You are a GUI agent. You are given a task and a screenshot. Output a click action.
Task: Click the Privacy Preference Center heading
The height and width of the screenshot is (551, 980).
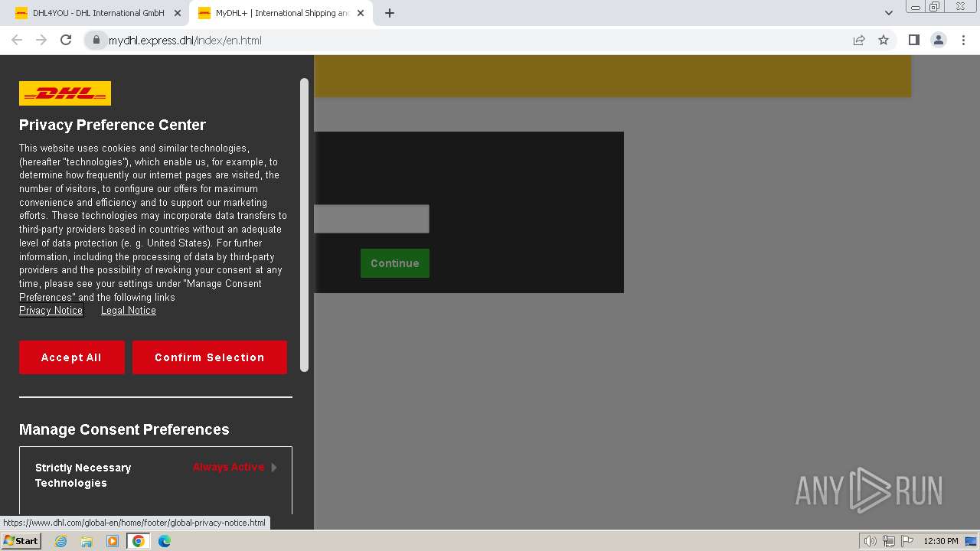(x=113, y=125)
